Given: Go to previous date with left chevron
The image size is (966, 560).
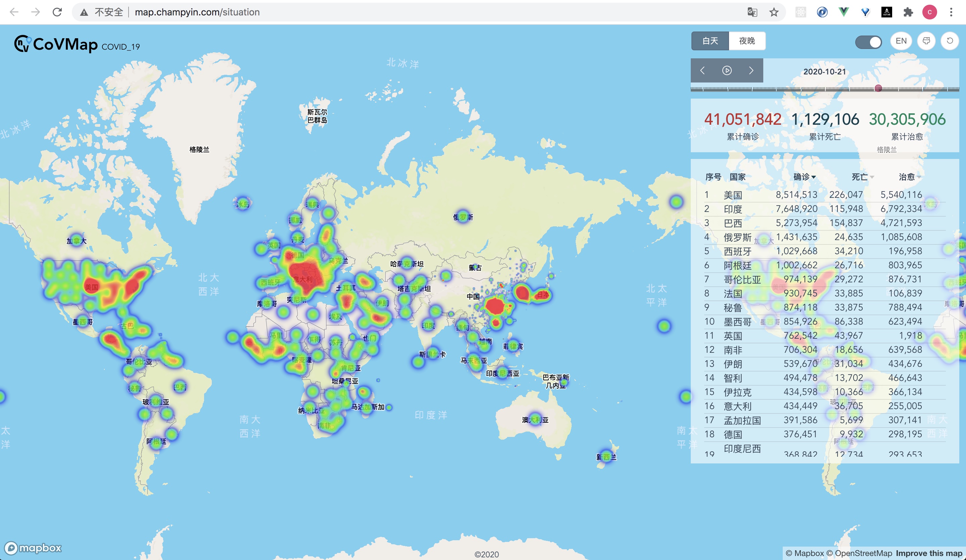Looking at the screenshot, I should 702,70.
